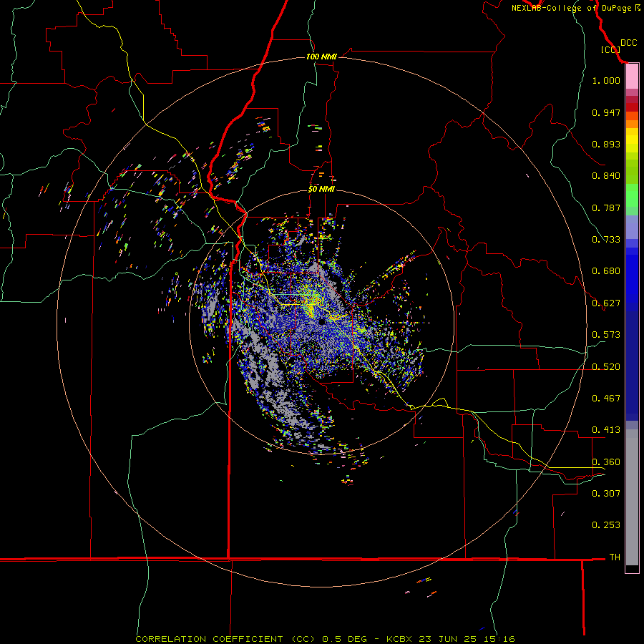Viewport: 644px width, 644px height.
Task: Click the KCBX station identifier
Action: tap(399, 639)
